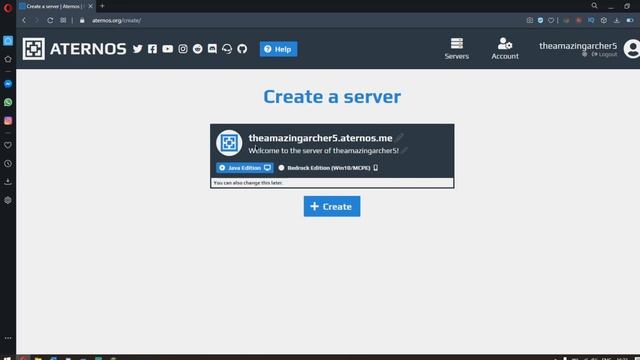Open WhatsApp in the sidebar
The width and height of the screenshot is (640, 360).
coord(8,102)
